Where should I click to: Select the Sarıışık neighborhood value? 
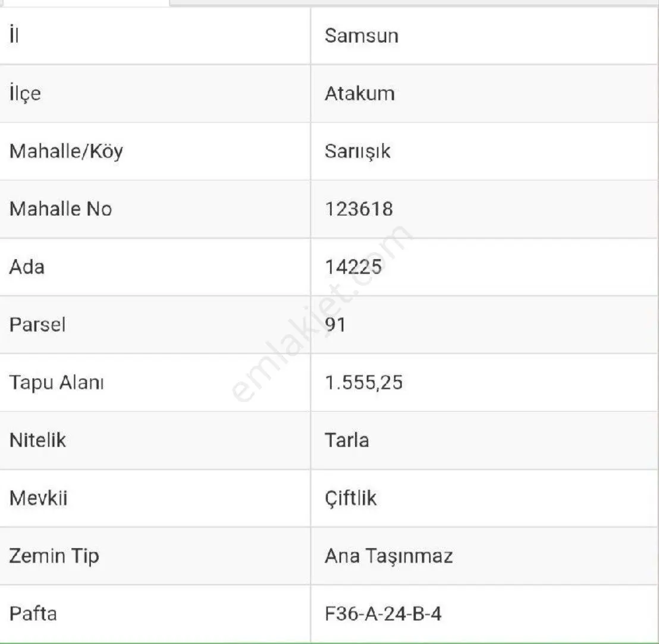[x=357, y=151]
